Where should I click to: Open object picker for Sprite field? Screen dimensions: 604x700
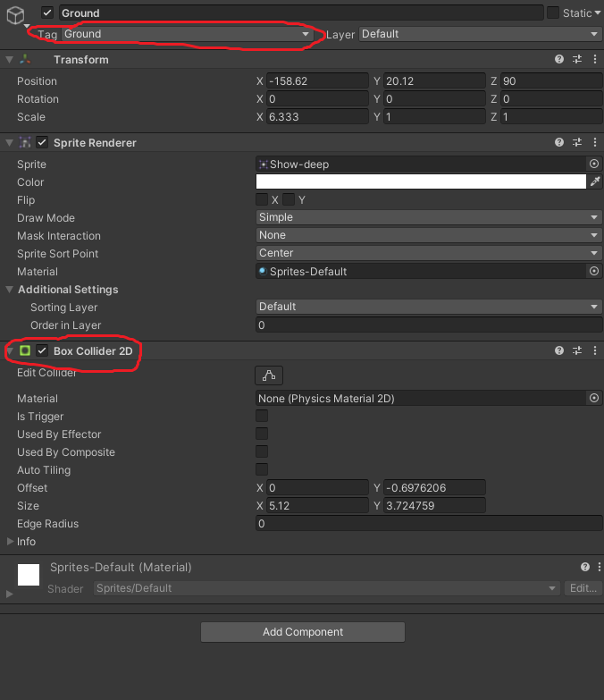(594, 164)
